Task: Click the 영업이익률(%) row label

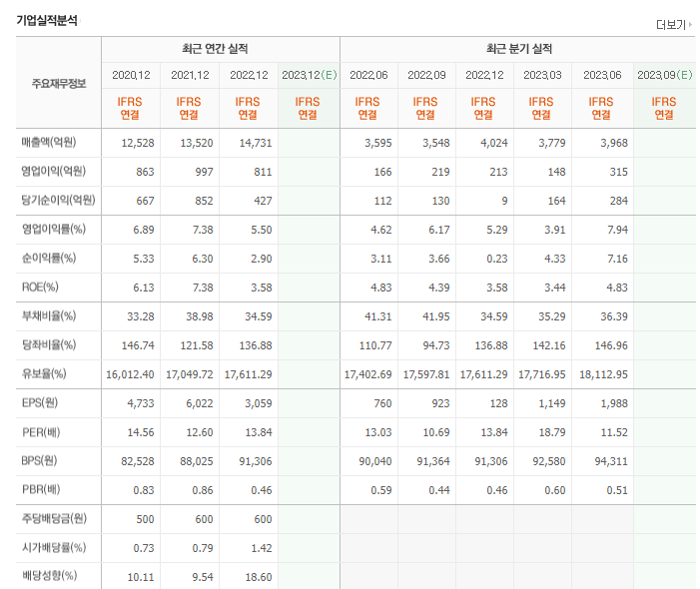Action: (x=54, y=230)
